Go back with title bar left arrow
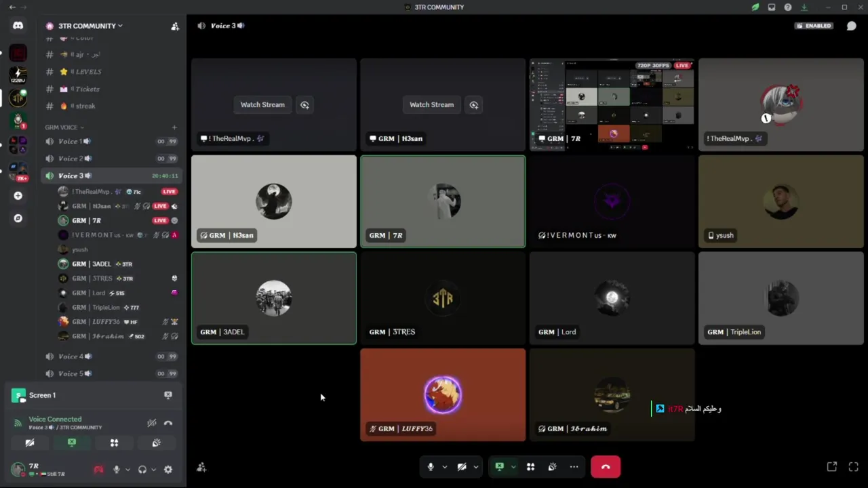Screen dimensions: 868x488 tap(12, 7)
